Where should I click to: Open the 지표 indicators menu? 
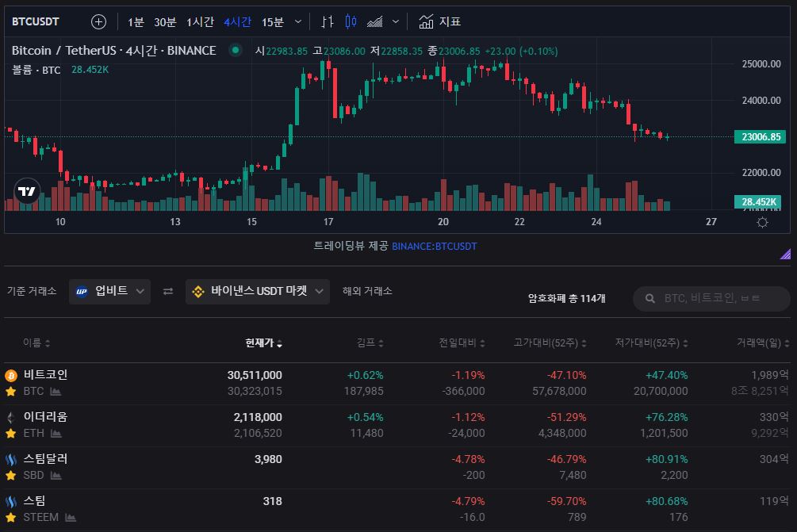(439, 22)
